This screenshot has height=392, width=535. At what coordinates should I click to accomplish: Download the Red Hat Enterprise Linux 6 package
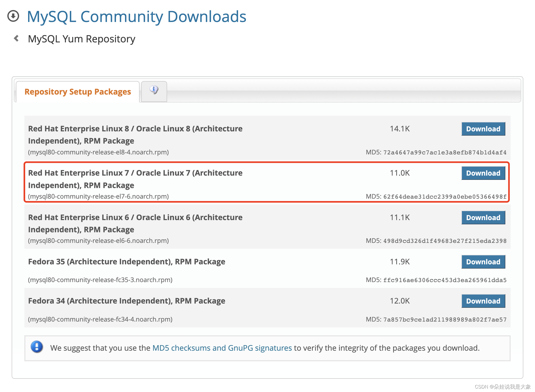point(483,218)
